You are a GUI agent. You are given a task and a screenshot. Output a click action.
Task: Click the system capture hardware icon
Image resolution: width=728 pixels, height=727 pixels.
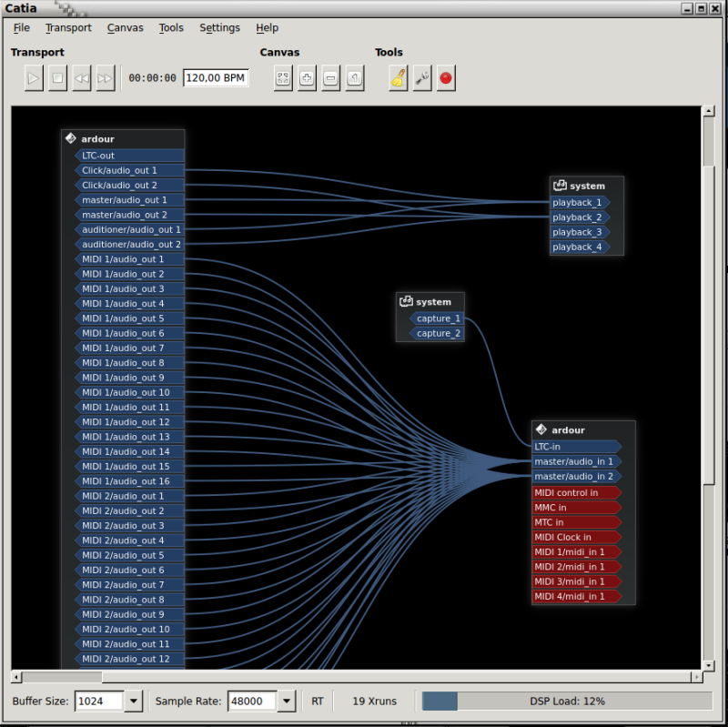(406, 302)
